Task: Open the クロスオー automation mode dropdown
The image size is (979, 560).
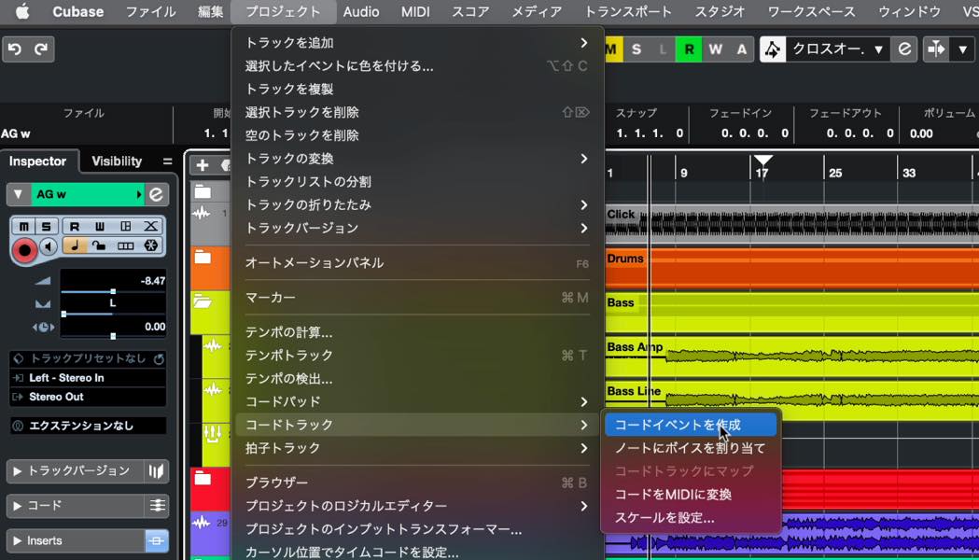Action: 838,49
